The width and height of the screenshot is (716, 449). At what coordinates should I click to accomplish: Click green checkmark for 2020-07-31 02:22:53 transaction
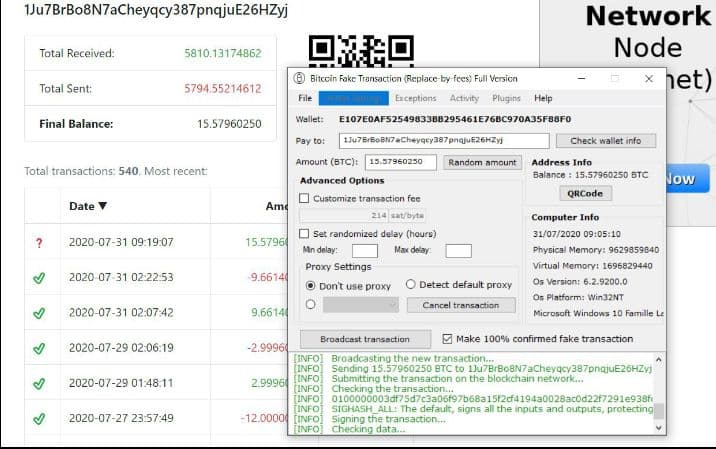pos(39,277)
